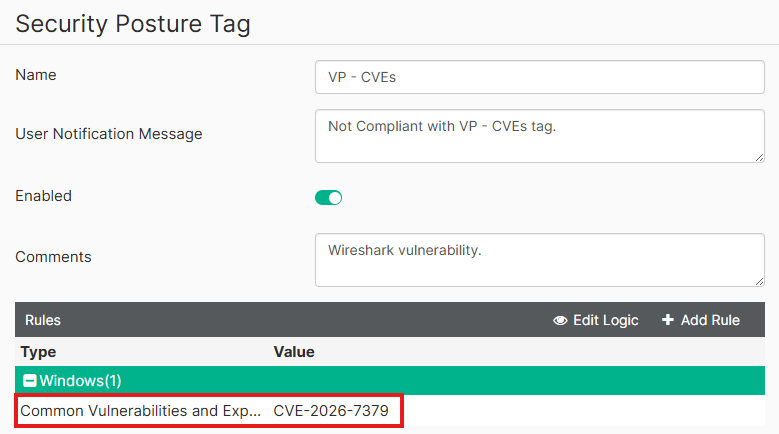Viewport: 779px width, 434px height.
Task: Click the Security Posture Tag heading
Action: [133, 24]
